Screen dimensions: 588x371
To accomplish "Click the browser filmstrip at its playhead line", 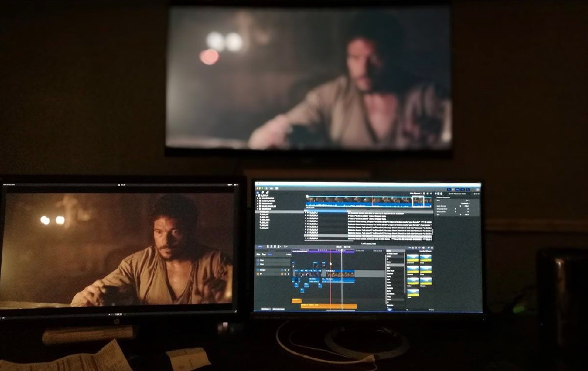I will point(372,202).
